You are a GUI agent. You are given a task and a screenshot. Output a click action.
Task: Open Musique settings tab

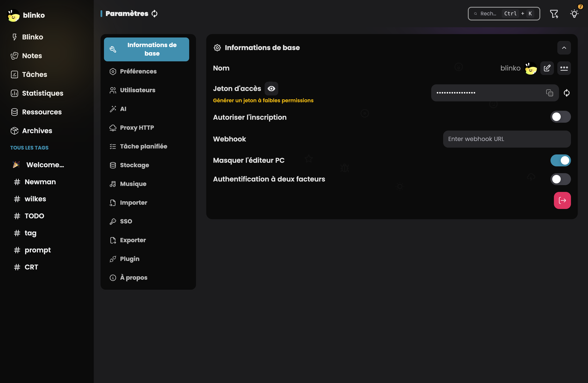pos(146,184)
